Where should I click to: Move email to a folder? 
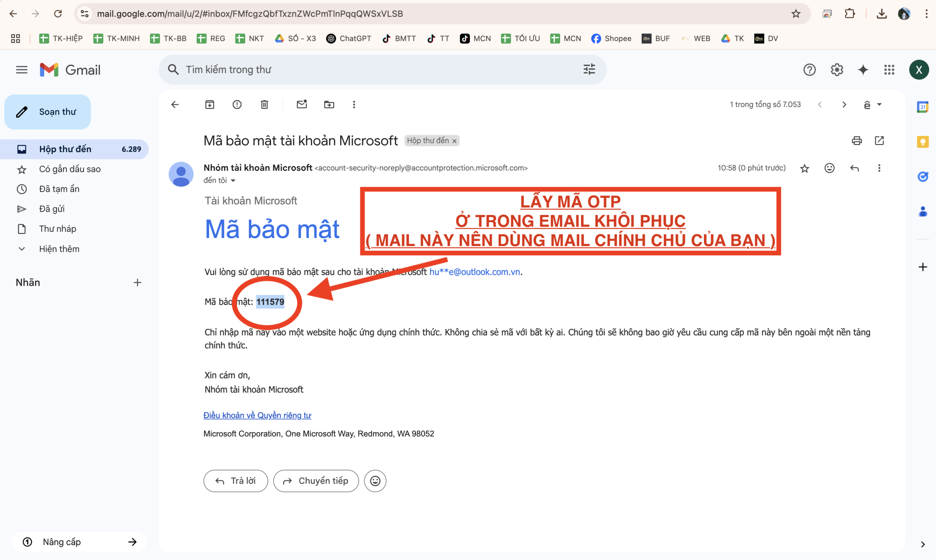click(x=329, y=105)
